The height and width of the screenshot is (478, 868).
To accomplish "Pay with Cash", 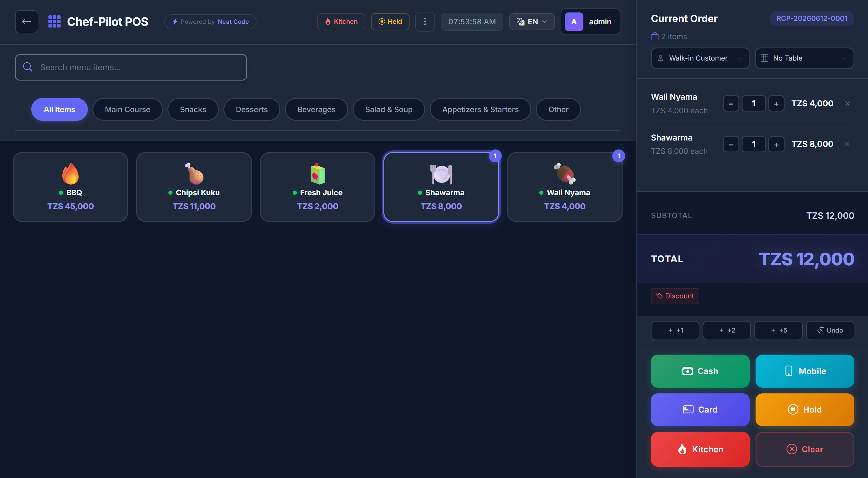I will coord(700,371).
